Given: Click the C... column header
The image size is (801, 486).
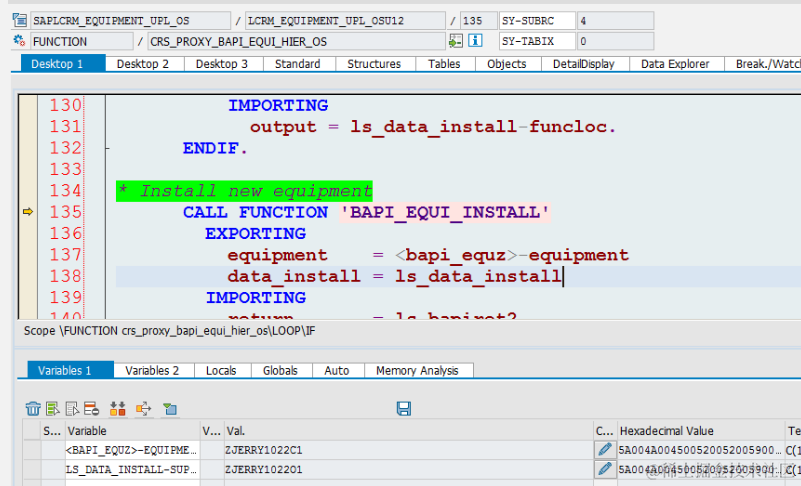Looking at the screenshot, I should click(x=605, y=431).
